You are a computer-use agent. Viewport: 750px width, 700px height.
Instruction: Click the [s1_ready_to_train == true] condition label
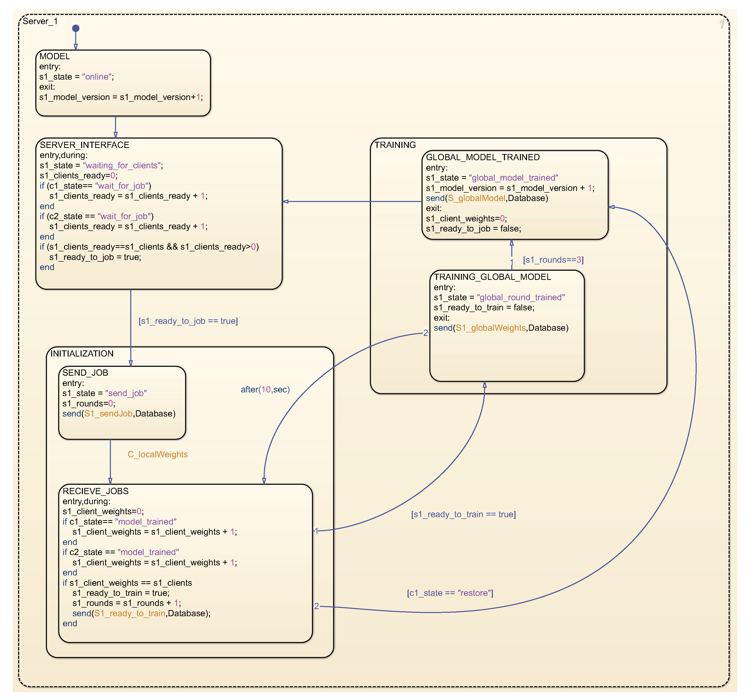click(463, 514)
